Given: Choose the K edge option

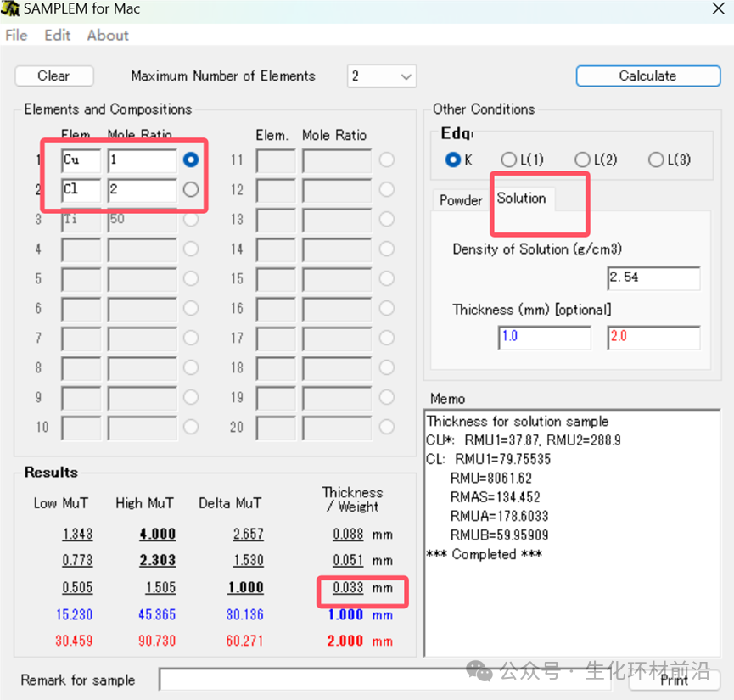Looking at the screenshot, I should [x=453, y=160].
